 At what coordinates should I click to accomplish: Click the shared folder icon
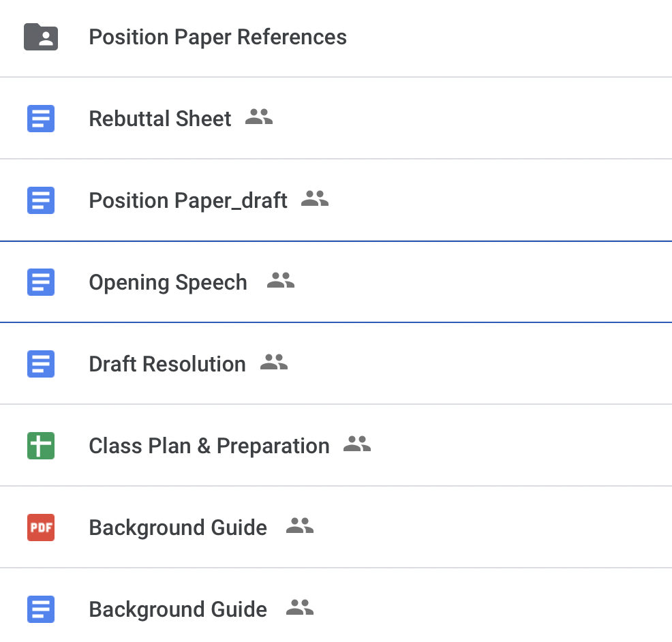41,37
